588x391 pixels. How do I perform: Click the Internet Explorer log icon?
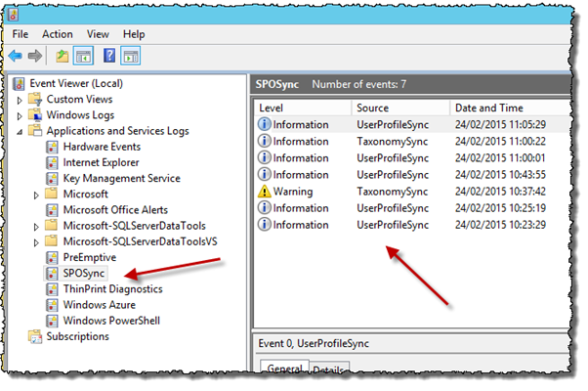52,162
